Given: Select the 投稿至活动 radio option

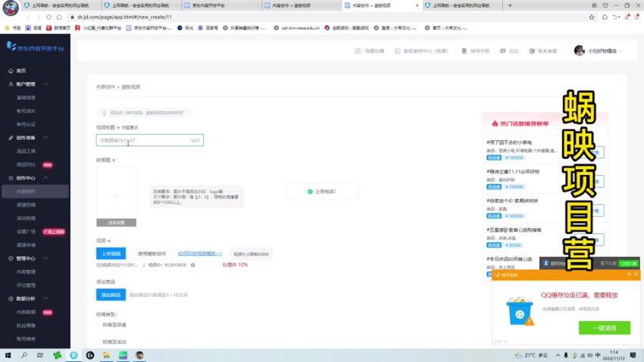Looking at the screenshot, I should click(x=98, y=342).
